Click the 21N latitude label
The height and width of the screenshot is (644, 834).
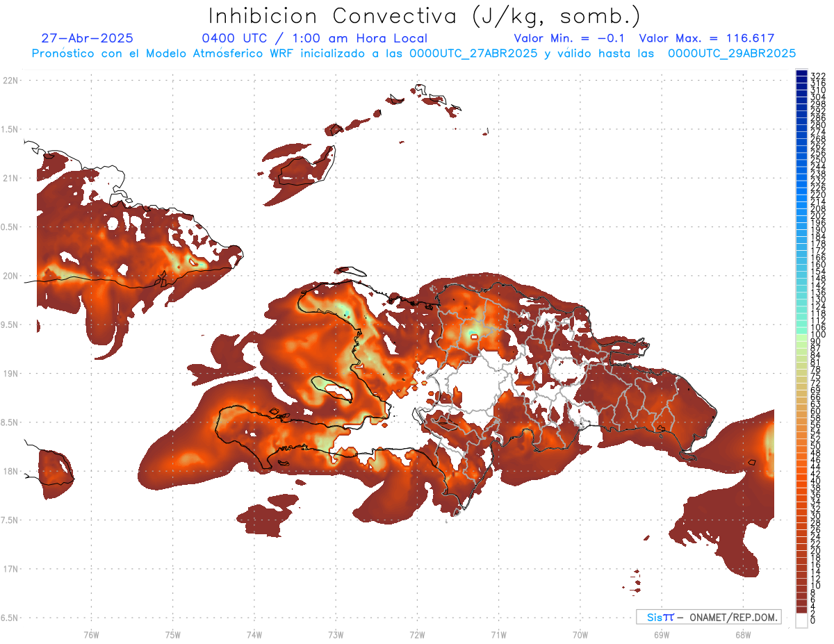tap(10, 178)
